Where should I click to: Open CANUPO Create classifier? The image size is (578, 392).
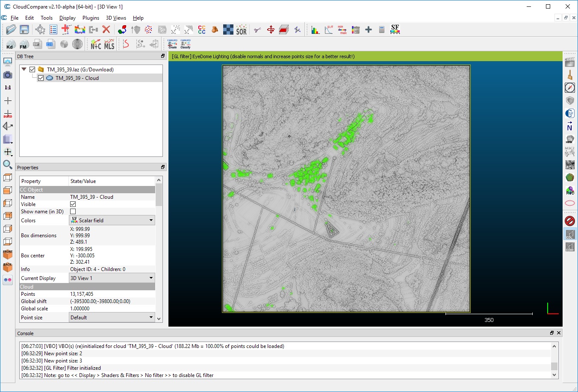click(172, 44)
